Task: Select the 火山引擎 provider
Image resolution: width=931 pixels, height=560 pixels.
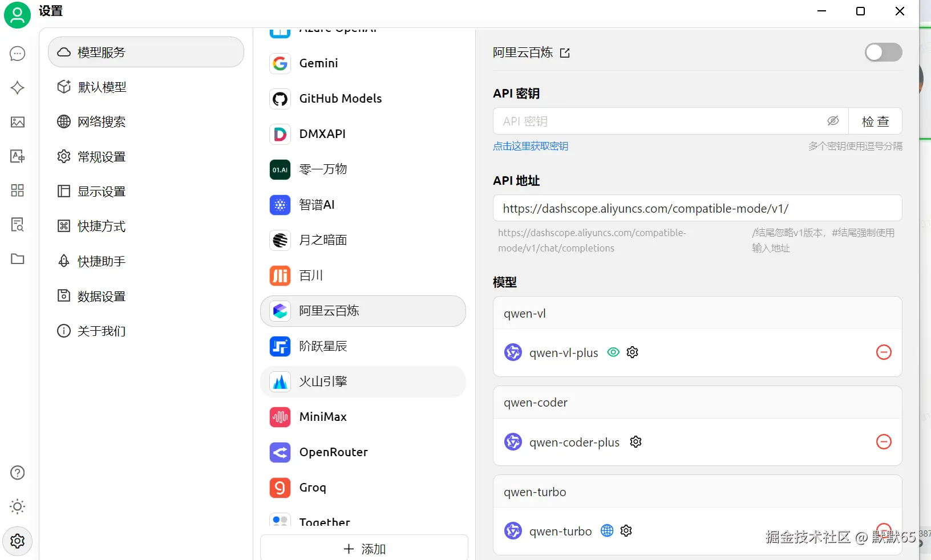Action: coord(363,382)
